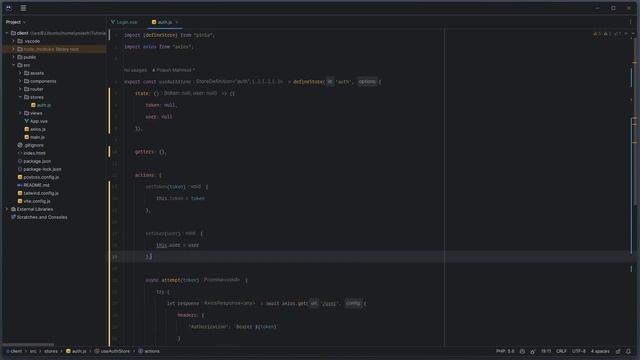Open the 4 spaces indent settings

pyautogui.click(x=600, y=351)
